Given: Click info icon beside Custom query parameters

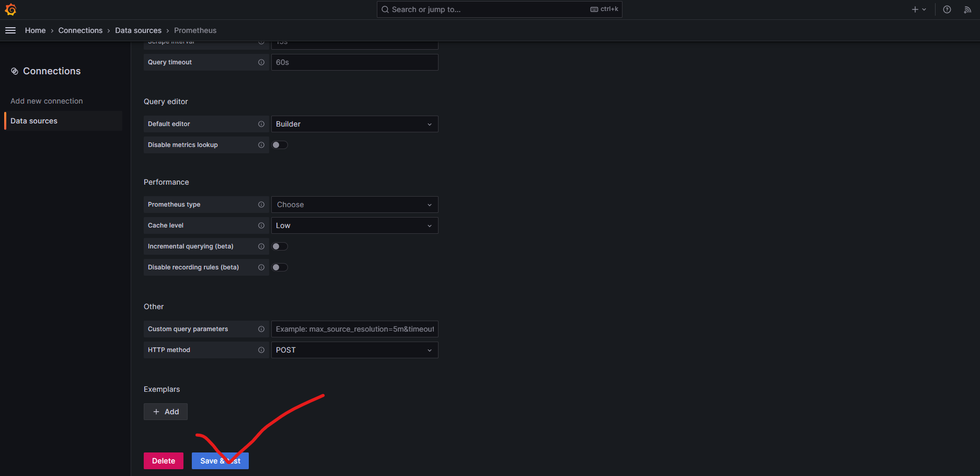Looking at the screenshot, I should click(x=261, y=329).
